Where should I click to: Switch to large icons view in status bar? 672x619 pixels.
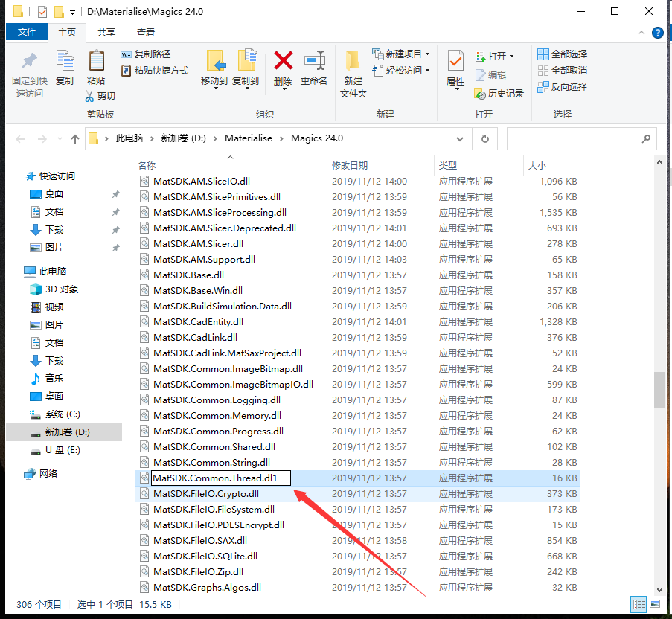[655, 604]
